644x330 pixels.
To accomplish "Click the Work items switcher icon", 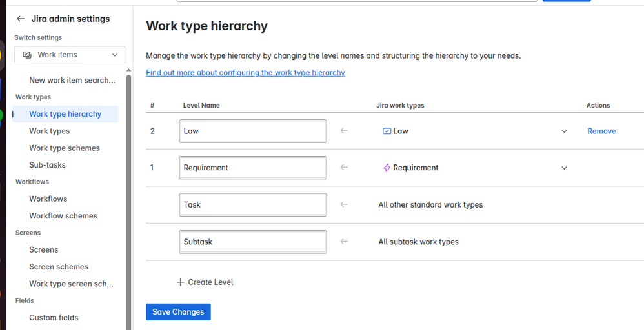I will pos(27,55).
